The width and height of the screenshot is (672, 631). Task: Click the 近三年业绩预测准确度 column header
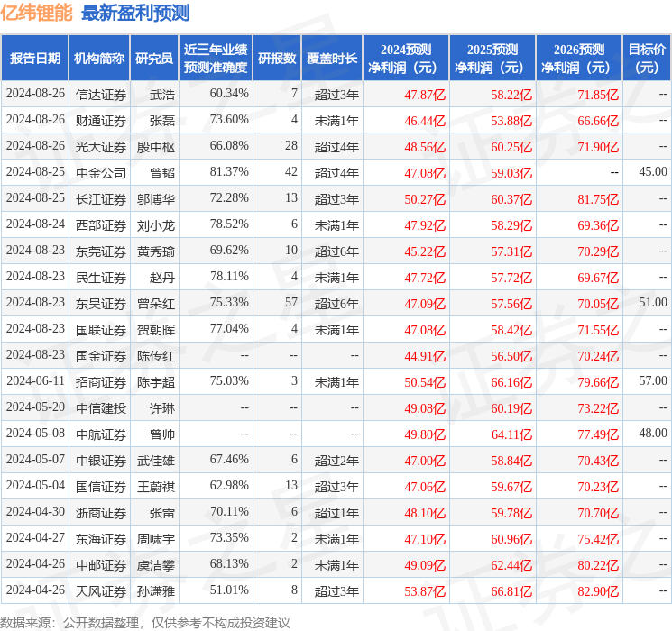click(x=216, y=59)
